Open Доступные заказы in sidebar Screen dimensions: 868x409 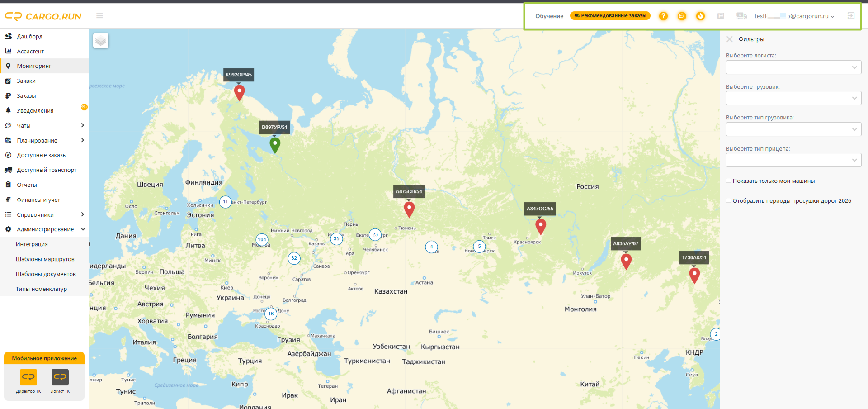click(44, 155)
